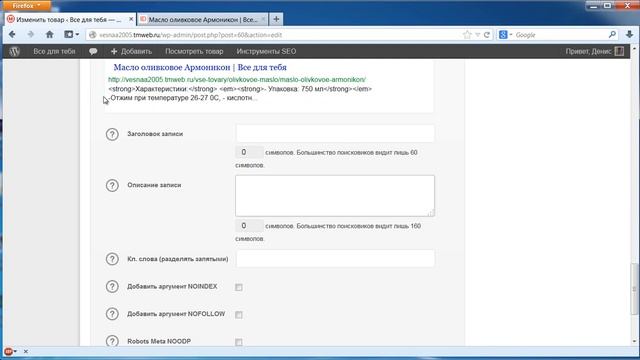Enable the Добавить аргумент NOINDEX checkbox
Image resolution: width=640 pixels, height=360 pixels.
[x=239, y=287]
